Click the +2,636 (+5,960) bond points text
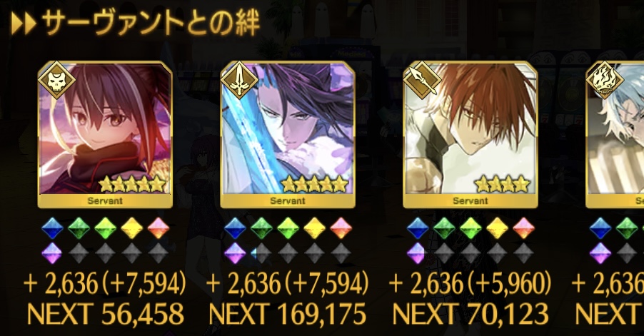This screenshot has height=336, width=644. (x=470, y=283)
